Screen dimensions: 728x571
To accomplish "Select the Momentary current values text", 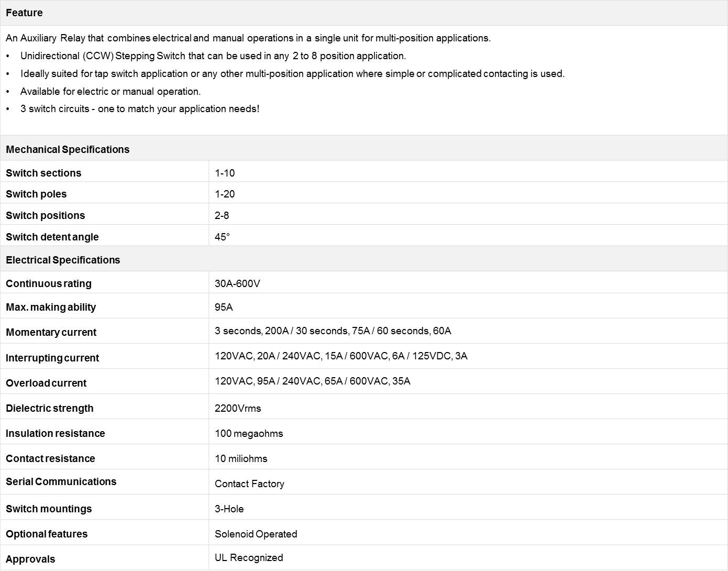I will (333, 331).
